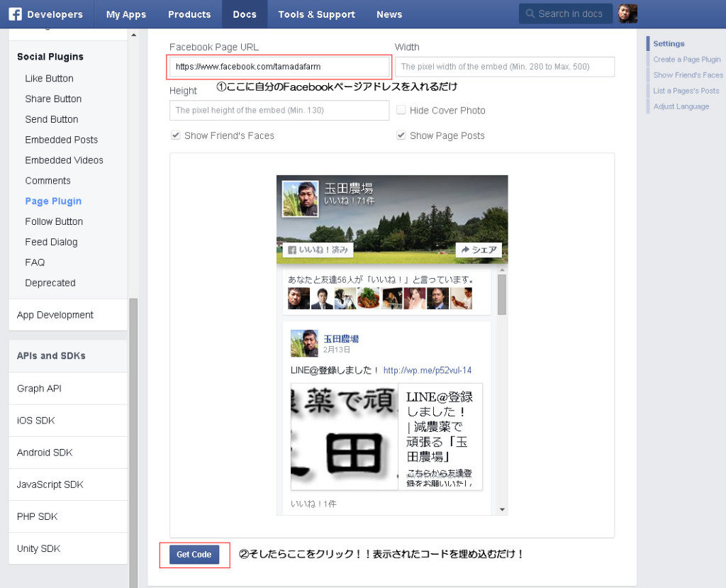Click the page avatar next to the post
The height and width of the screenshot is (588, 726).
[304, 343]
